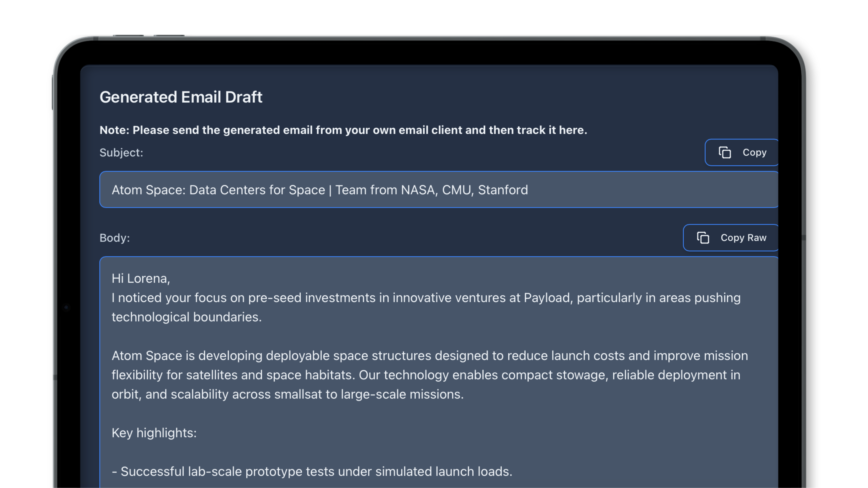This screenshot has height=488, width=868.
Task: Select the subject text mentioning Atom Space
Action: [319, 190]
